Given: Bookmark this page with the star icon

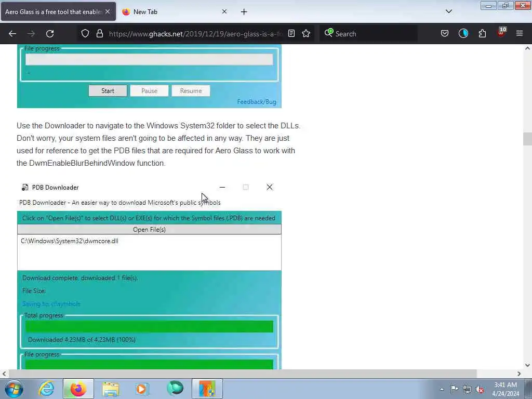Looking at the screenshot, I should tap(306, 34).
